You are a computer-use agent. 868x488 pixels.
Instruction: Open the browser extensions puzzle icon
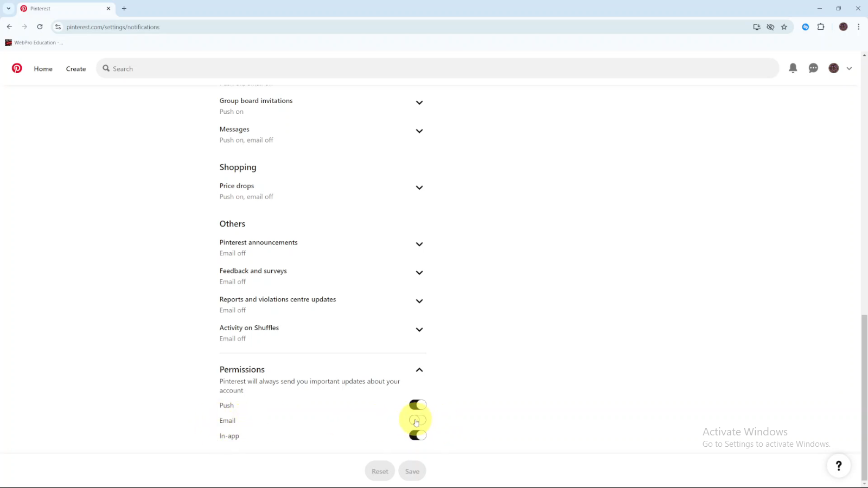click(821, 27)
